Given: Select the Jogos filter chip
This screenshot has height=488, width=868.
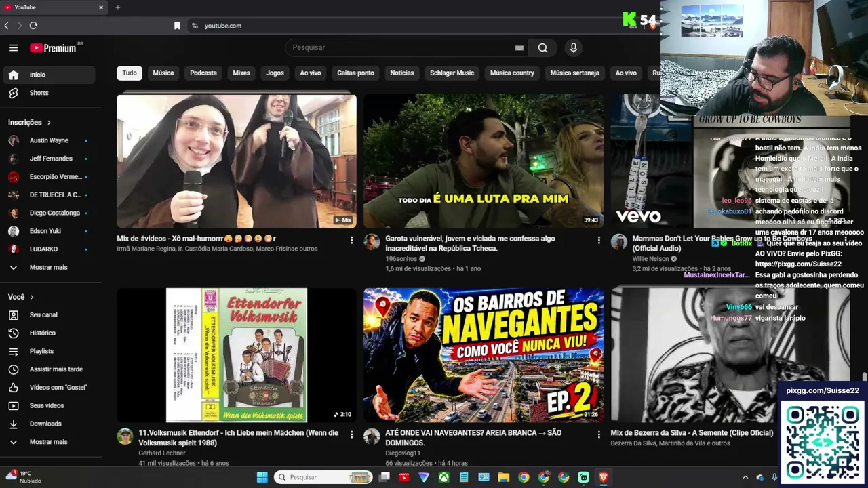Looking at the screenshot, I should (x=275, y=73).
